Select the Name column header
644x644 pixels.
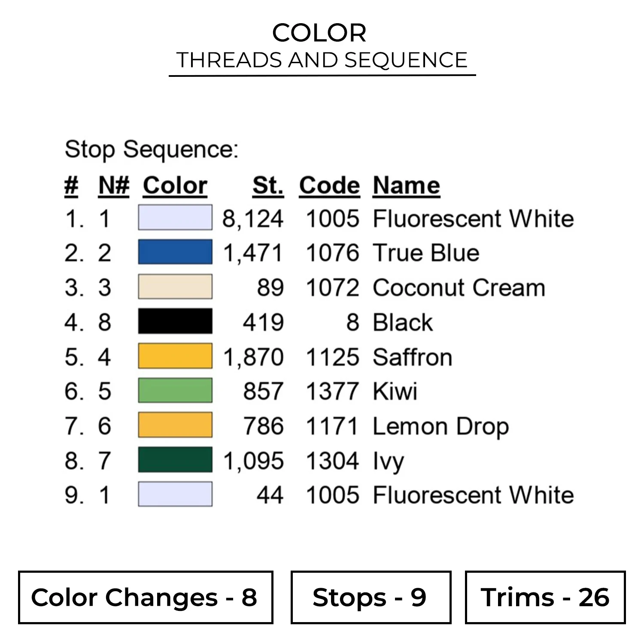pyautogui.click(x=406, y=185)
